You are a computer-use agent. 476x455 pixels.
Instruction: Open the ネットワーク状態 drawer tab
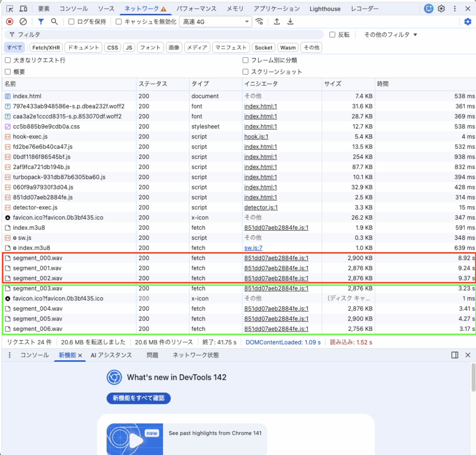tap(196, 355)
